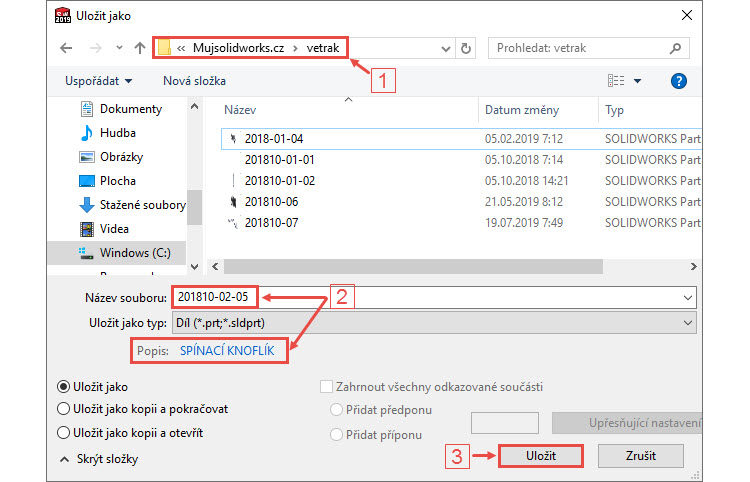Choose Uložit jako kopii a pokračovat
The image size is (750, 482).
[66, 408]
